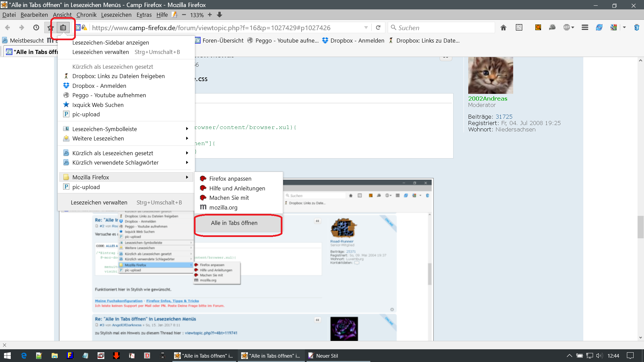This screenshot has height=362, width=644.
Task: Open the Chronik menu
Action: 86,15
